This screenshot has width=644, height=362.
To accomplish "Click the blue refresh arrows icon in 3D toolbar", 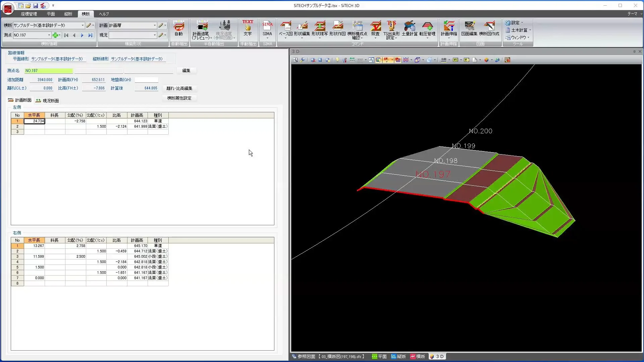I will (497, 60).
